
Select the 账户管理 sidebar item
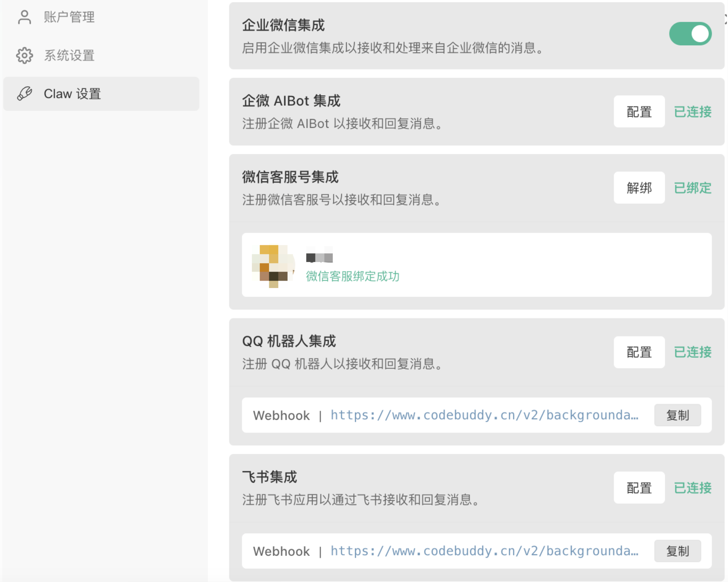tap(69, 17)
